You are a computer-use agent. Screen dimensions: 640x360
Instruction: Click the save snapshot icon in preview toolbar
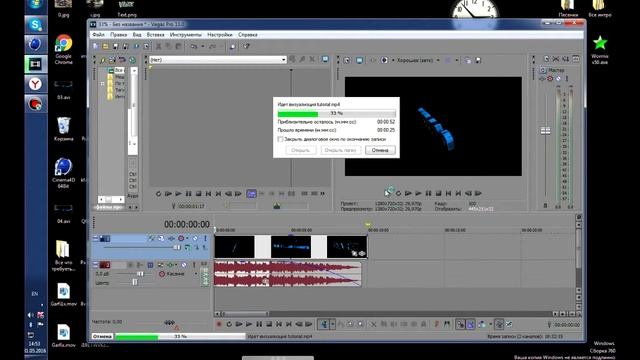pos(478,60)
